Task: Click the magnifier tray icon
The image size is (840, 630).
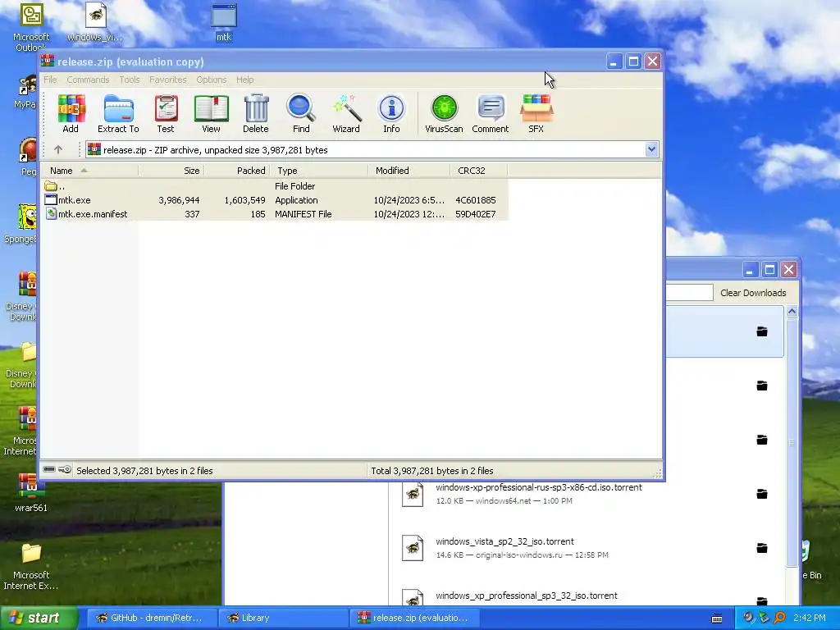Action: click(779, 618)
